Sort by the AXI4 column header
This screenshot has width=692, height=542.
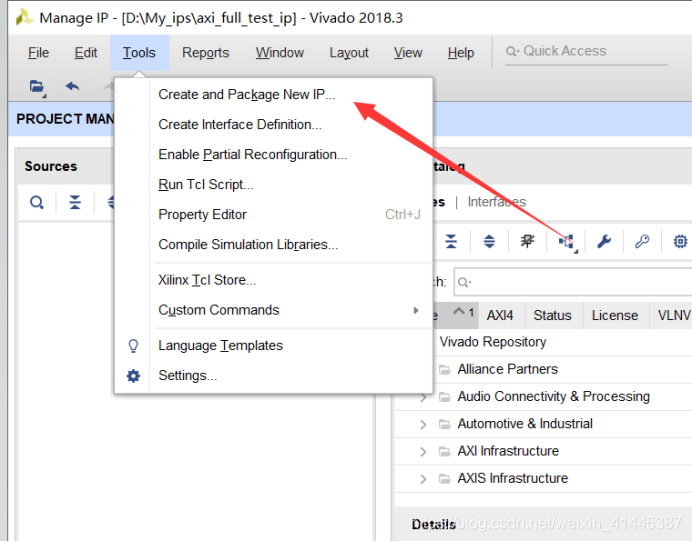click(x=501, y=316)
